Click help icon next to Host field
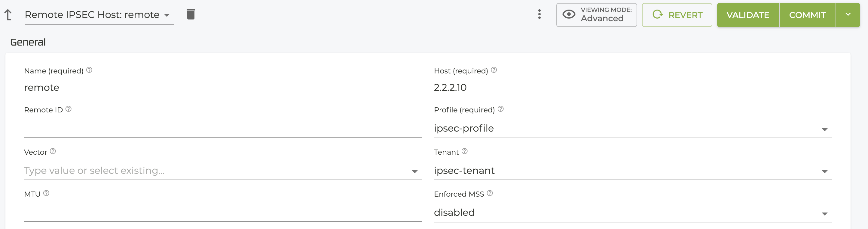This screenshot has height=229, width=868. coord(494,70)
